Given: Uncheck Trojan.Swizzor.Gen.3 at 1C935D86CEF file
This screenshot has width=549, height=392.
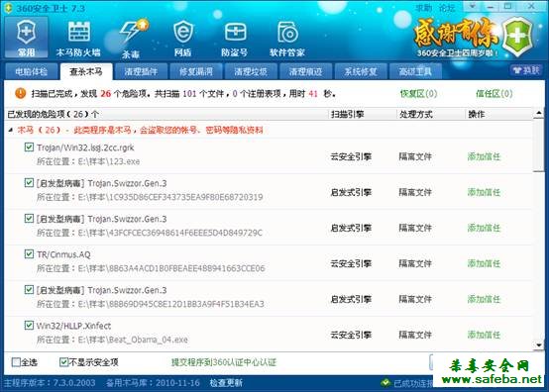Looking at the screenshot, I should [x=29, y=183].
